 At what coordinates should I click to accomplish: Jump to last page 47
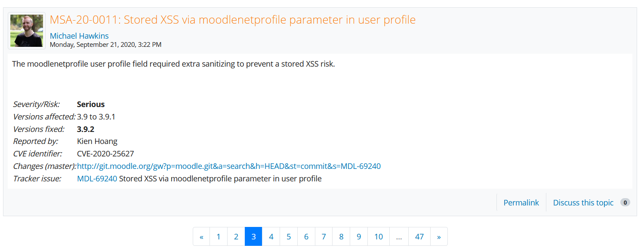(x=419, y=236)
